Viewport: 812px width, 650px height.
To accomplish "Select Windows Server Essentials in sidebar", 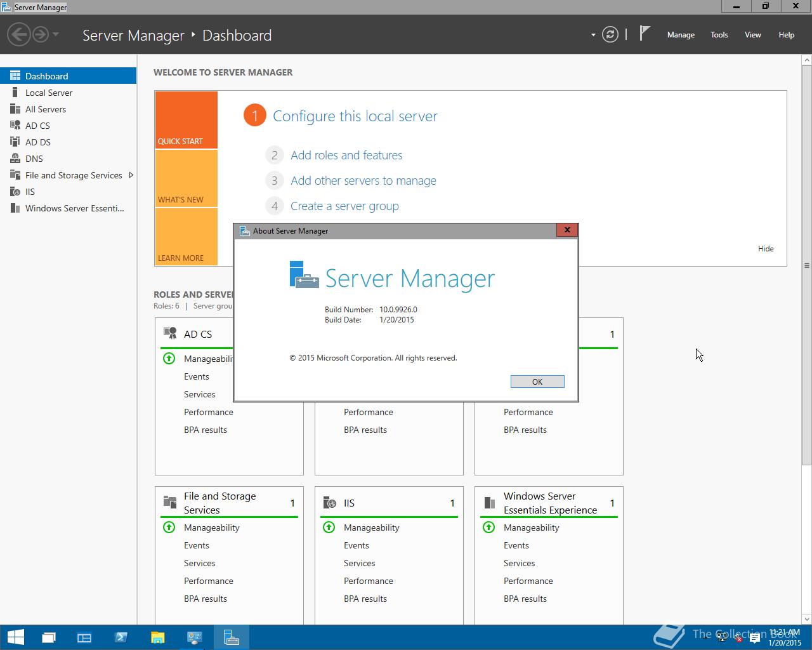I will coord(68,208).
